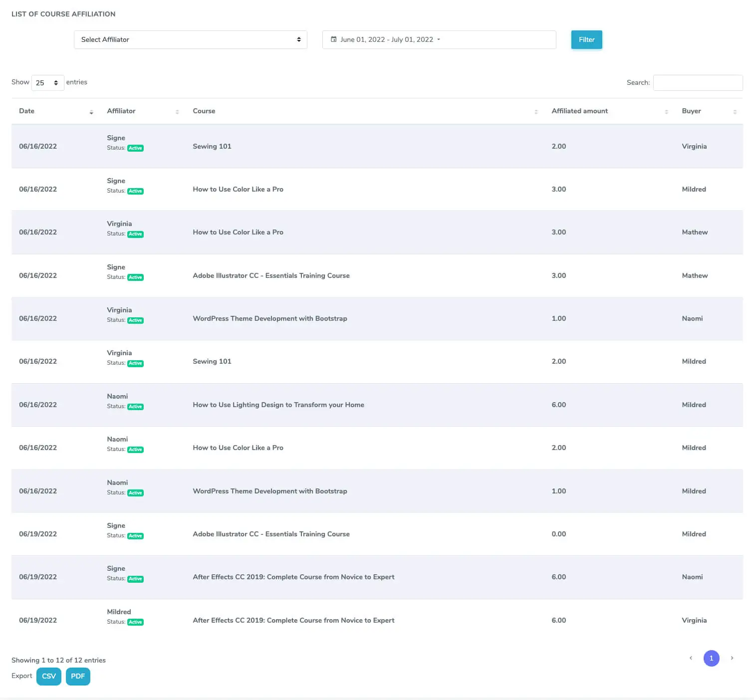The height and width of the screenshot is (700, 754).
Task: Sort table by Date column arrows
Action: click(91, 112)
